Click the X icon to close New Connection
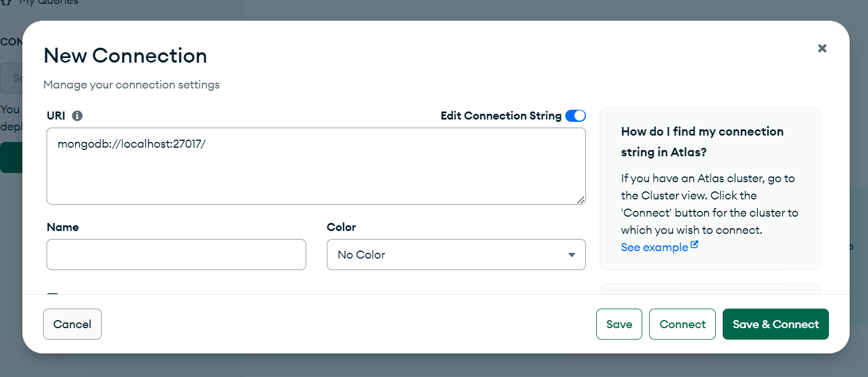 822,48
